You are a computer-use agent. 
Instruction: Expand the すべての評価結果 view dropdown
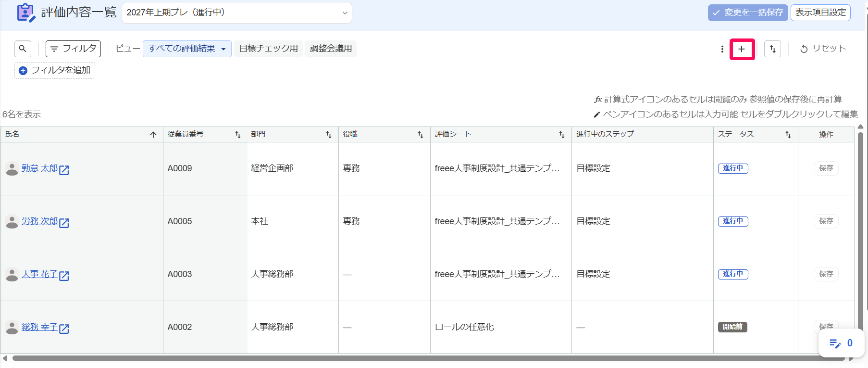[187, 49]
